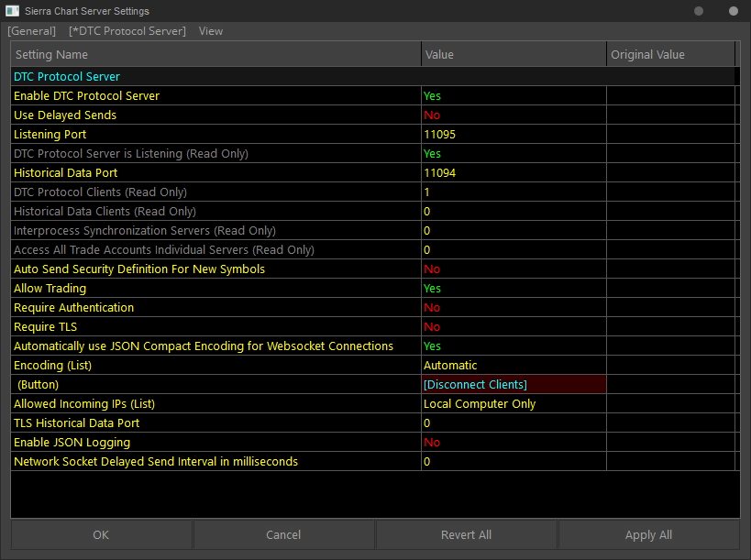Viewport: 751px width, 560px height.
Task: Click the first gray circle in title bar
Action: pyautogui.click(x=699, y=11)
